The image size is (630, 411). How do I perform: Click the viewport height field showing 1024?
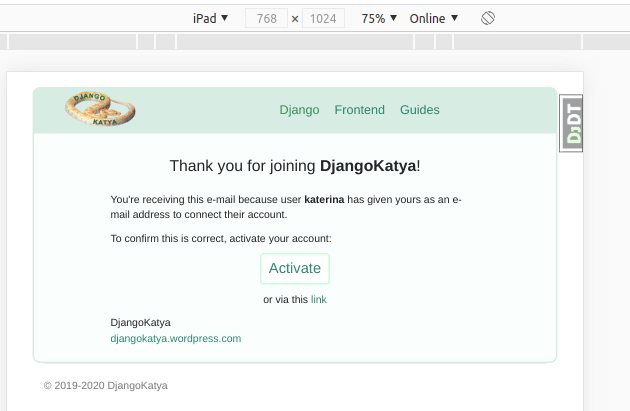[323, 18]
